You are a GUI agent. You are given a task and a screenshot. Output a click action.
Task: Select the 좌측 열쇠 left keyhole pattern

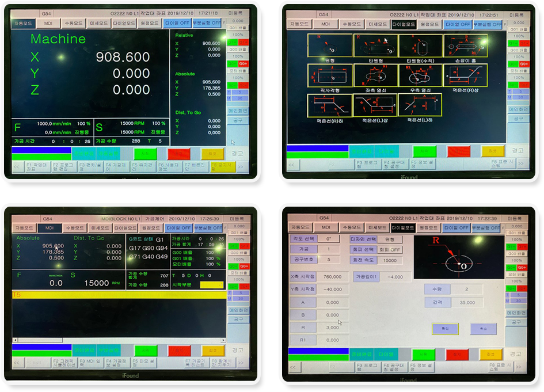pos(375,75)
